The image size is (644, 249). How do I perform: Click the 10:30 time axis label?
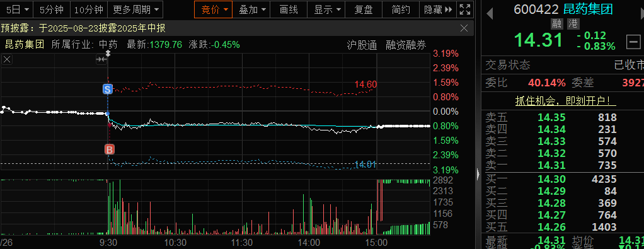175,242
